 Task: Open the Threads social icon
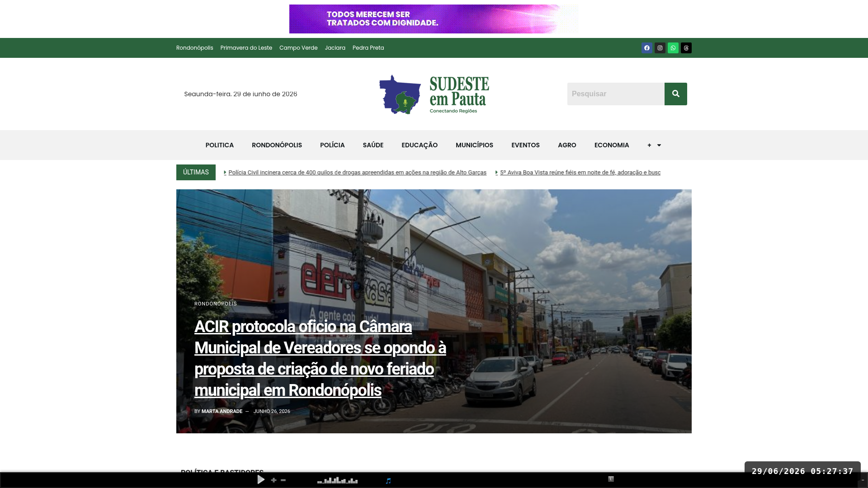686,48
